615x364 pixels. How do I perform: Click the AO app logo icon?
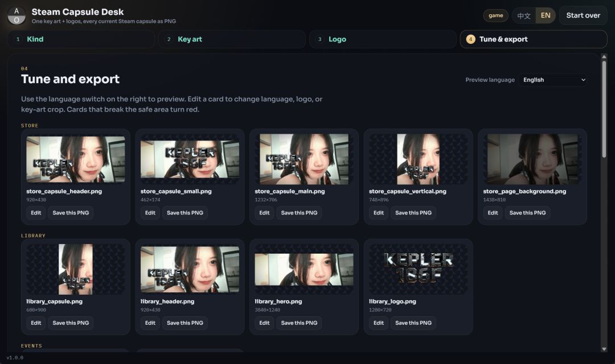tap(17, 16)
